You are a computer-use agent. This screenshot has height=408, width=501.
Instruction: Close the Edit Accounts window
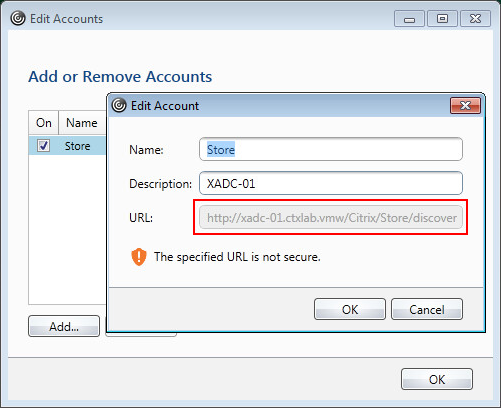(475, 18)
